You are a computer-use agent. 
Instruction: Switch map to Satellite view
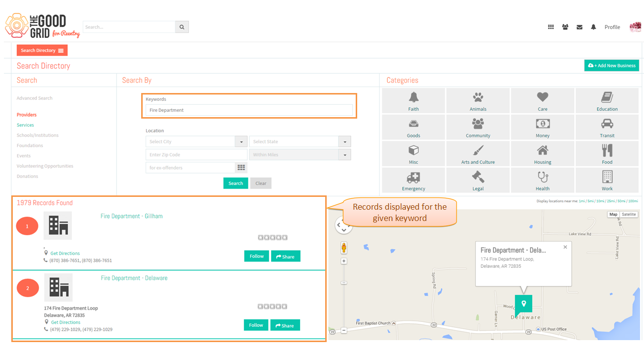629,214
